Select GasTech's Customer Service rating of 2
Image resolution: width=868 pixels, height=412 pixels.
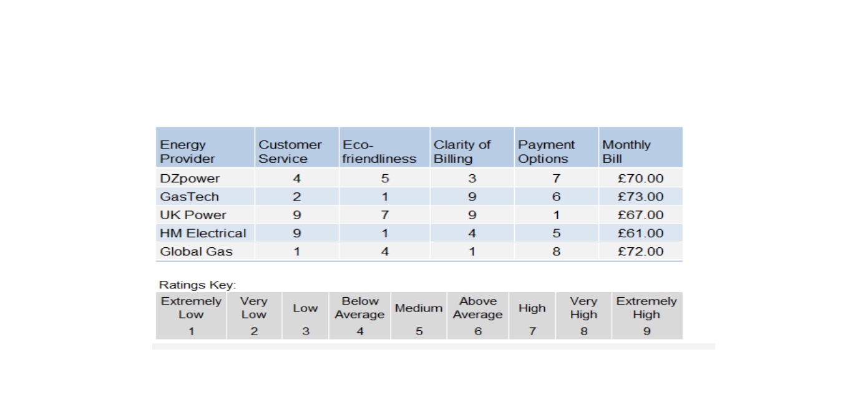pyautogui.click(x=297, y=197)
